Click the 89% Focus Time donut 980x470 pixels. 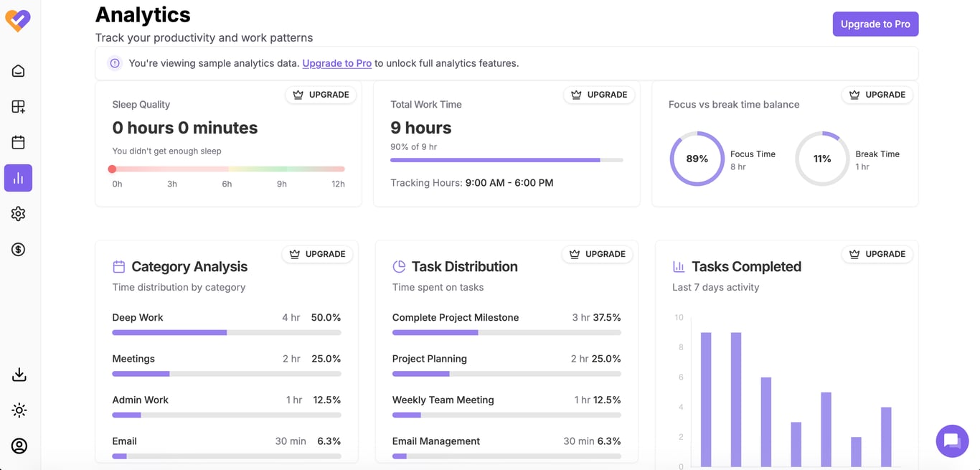697,159
